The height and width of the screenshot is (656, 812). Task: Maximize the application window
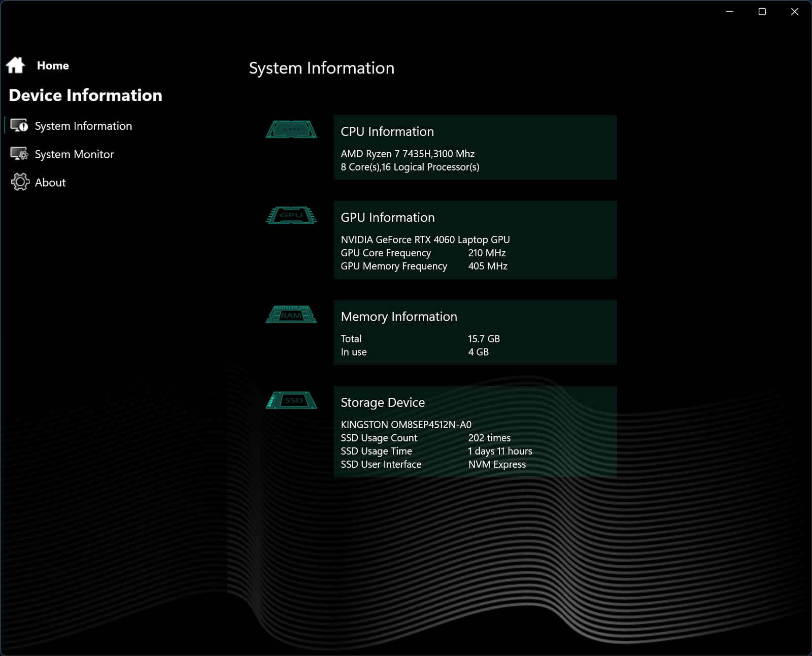(x=762, y=12)
